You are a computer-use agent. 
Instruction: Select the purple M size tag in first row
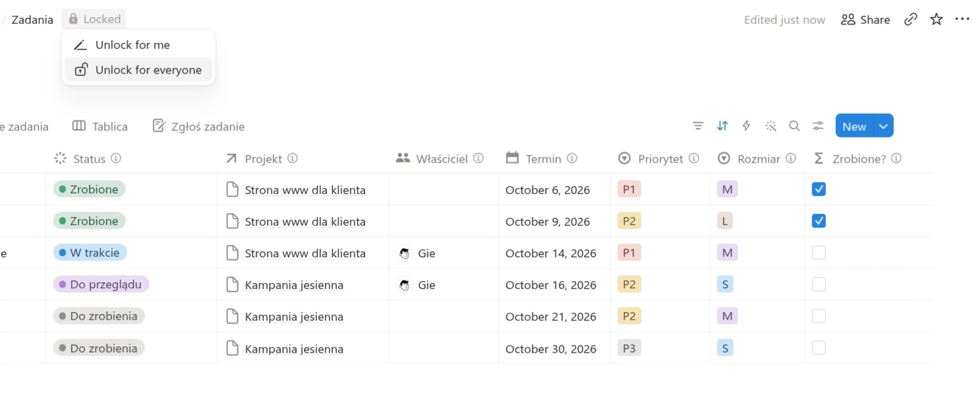coord(727,190)
